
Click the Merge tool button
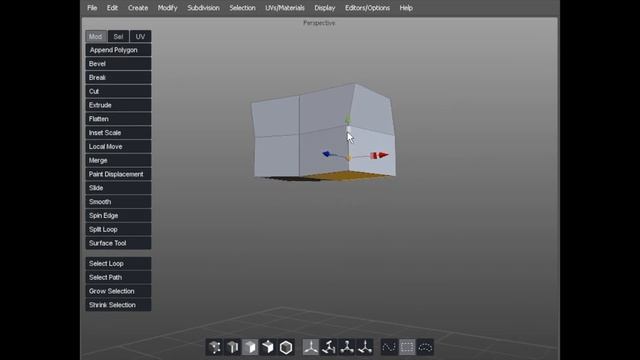coord(118,160)
